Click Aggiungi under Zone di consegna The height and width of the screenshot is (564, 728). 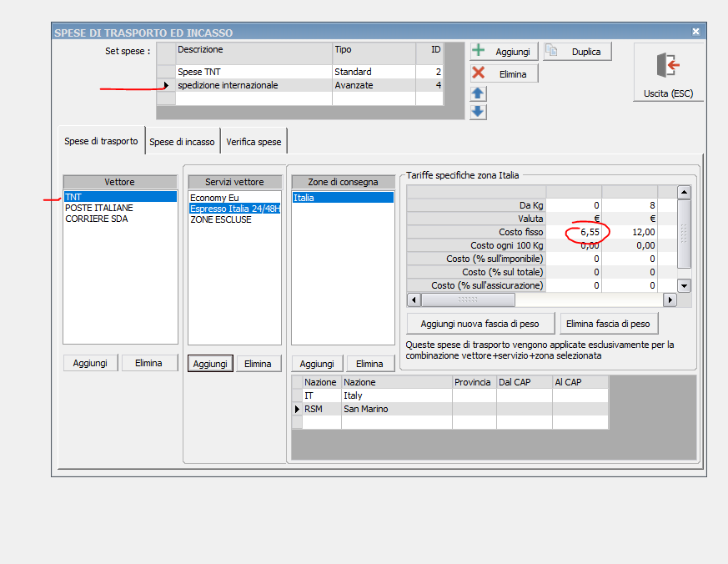tap(317, 364)
